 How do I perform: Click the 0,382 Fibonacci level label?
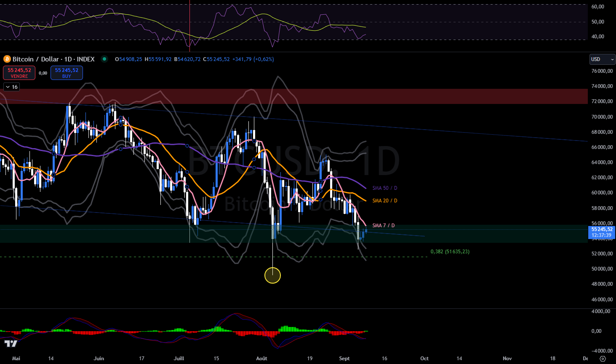(450, 252)
